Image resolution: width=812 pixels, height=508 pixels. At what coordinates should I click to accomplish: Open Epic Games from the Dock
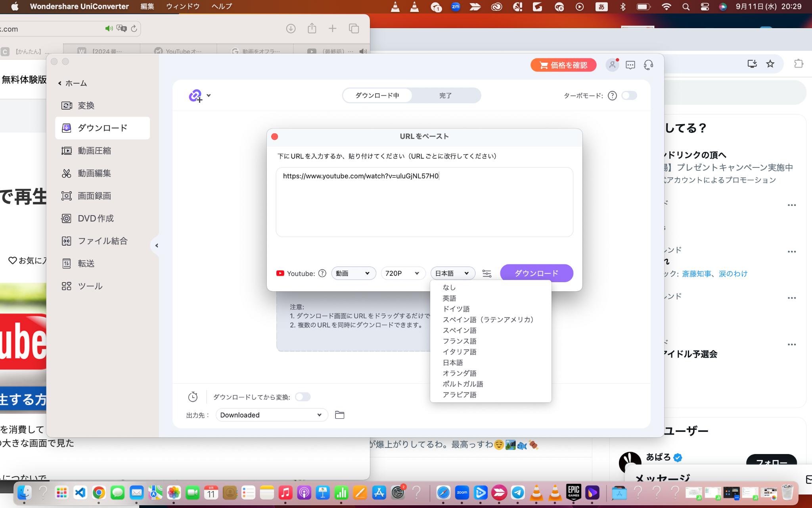(574, 493)
